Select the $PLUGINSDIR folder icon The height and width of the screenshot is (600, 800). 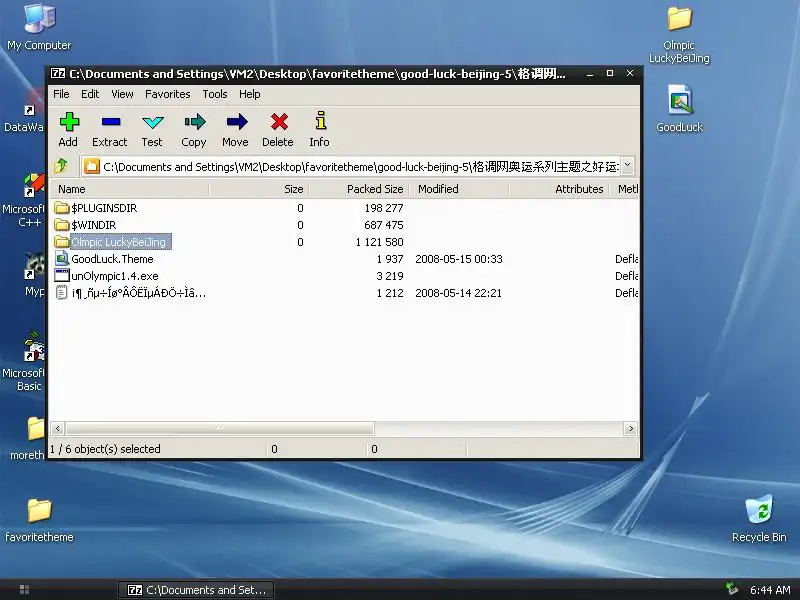tap(62, 208)
